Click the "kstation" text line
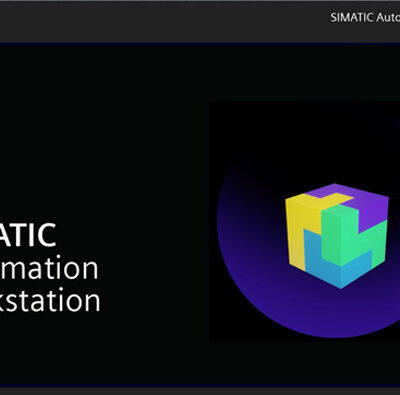Image resolution: width=400 pixels, height=395 pixels. pos(50,300)
